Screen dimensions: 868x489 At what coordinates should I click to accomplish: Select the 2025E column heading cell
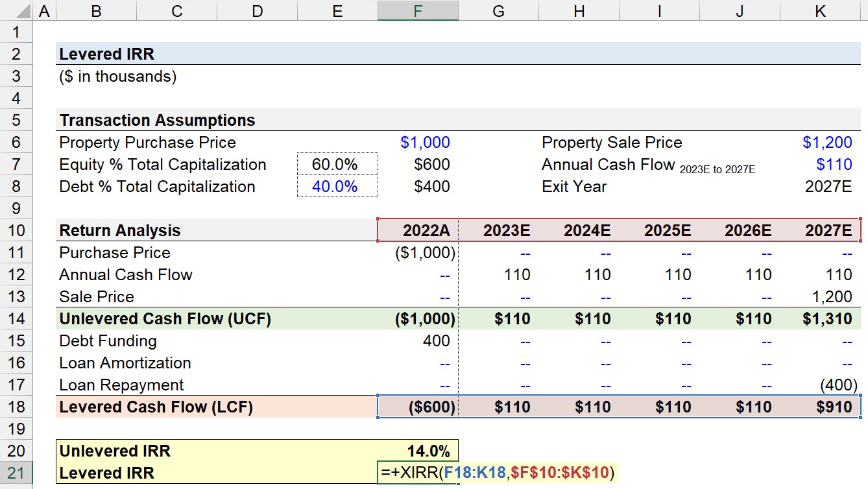pos(660,230)
